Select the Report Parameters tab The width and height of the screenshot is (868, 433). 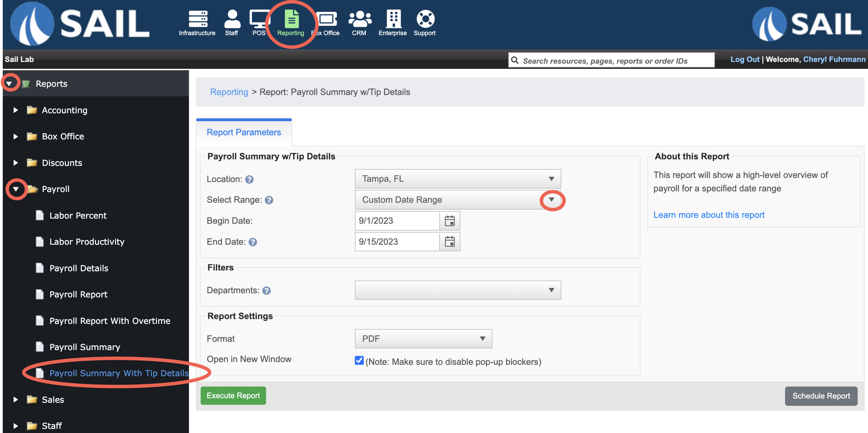click(x=244, y=133)
